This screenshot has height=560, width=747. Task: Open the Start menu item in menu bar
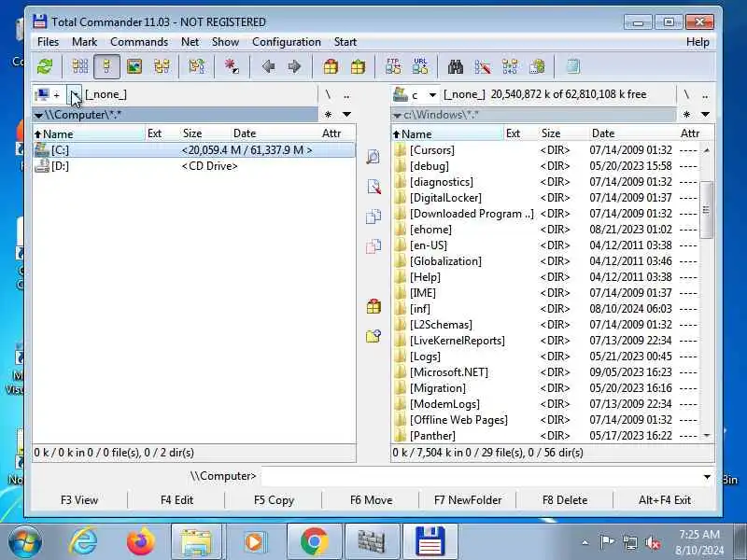pyautogui.click(x=345, y=42)
